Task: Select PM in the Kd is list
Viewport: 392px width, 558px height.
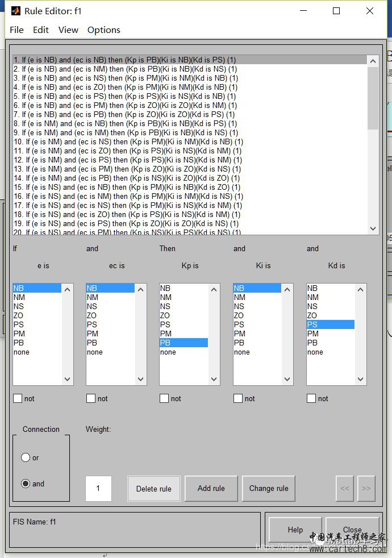Action: coord(331,334)
